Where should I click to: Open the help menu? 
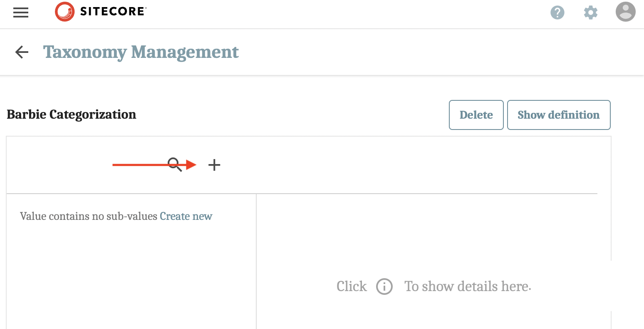tap(557, 12)
